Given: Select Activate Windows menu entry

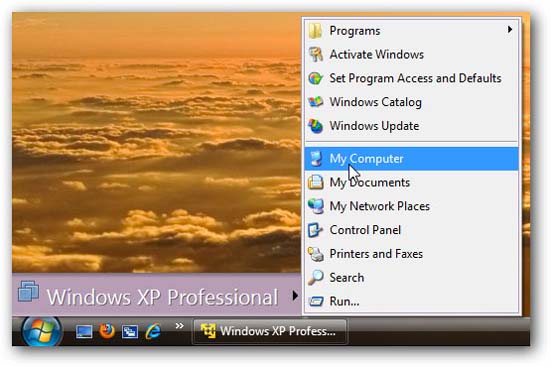Looking at the screenshot, I should (411, 54).
